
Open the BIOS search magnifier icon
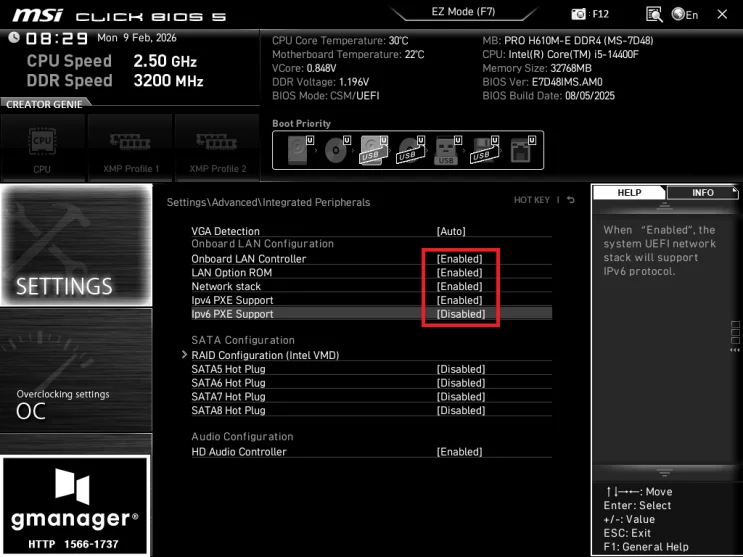(x=654, y=14)
